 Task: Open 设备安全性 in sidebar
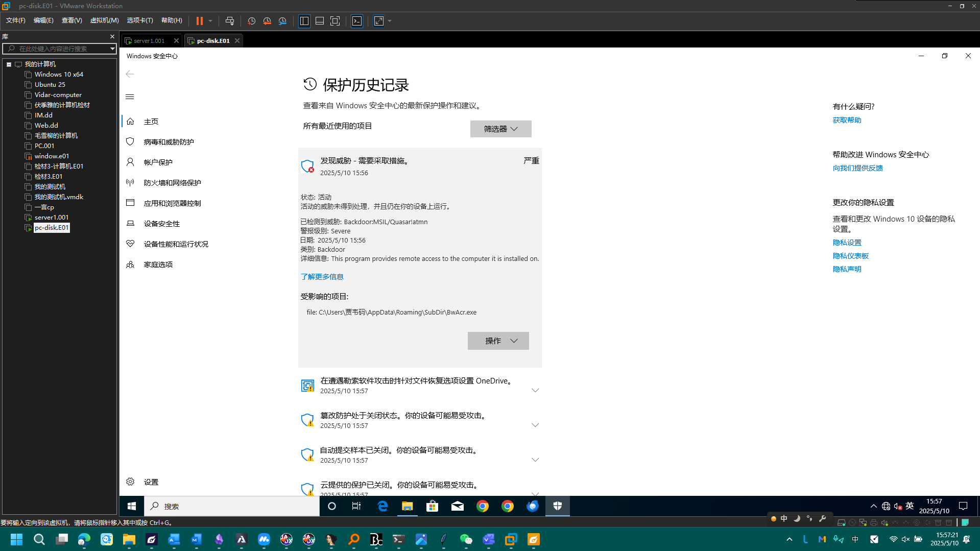pyautogui.click(x=161, y=224)
